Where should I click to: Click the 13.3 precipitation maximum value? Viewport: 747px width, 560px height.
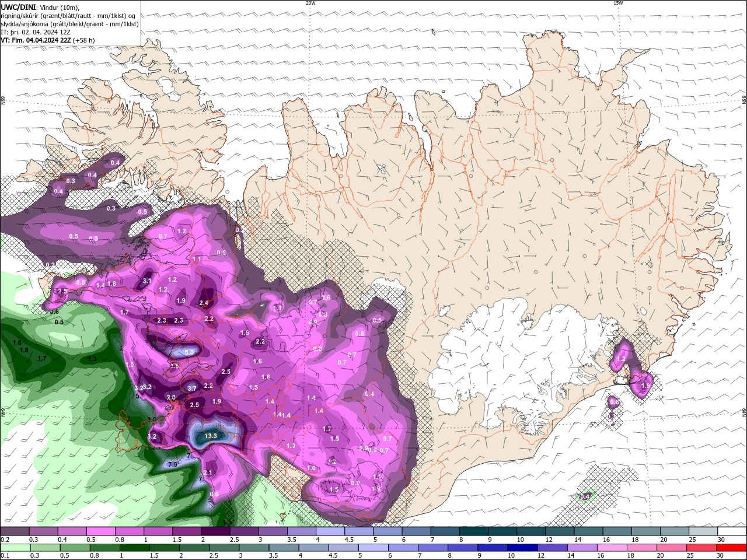(211, 436)
